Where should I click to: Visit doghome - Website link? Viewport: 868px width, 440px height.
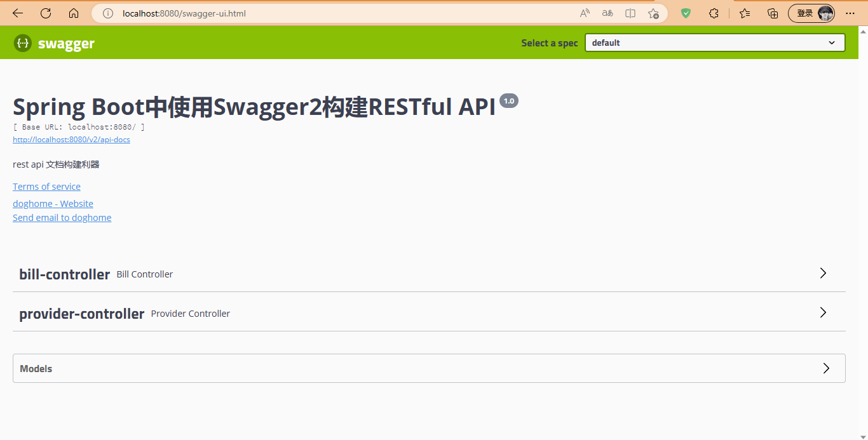[x=53, y=204]
